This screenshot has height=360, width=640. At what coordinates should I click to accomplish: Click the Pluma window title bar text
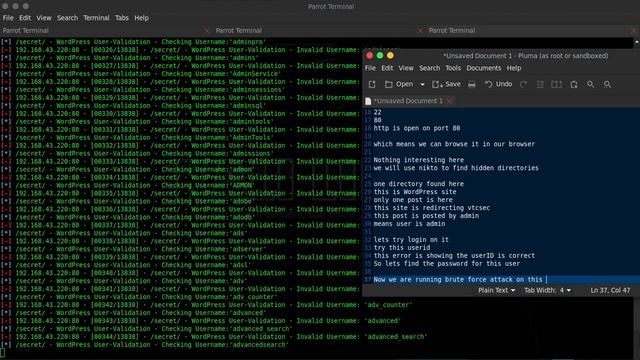(x=525, y=56)
